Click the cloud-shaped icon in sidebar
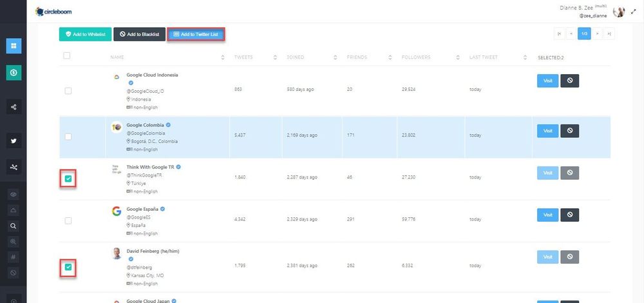 pyautogui.click(x=14, y=210)
